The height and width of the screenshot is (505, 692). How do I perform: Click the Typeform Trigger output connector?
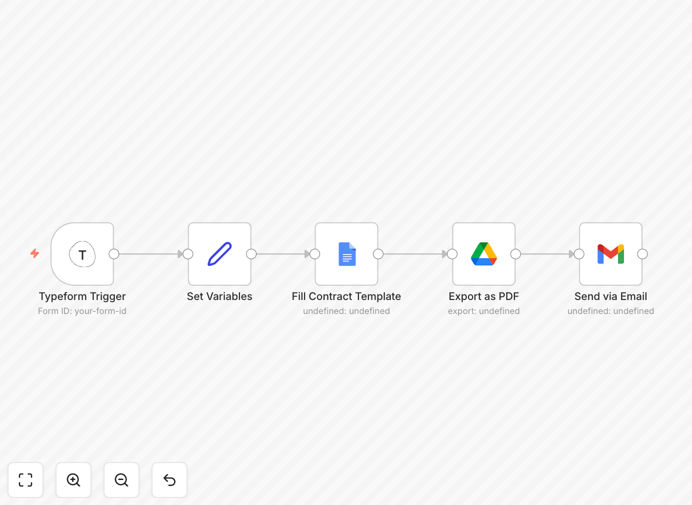point(114,254)
